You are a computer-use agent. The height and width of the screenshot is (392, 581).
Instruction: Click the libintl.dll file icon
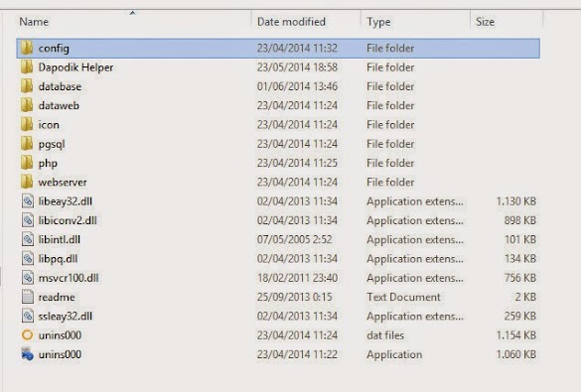[x=28, y=239]
